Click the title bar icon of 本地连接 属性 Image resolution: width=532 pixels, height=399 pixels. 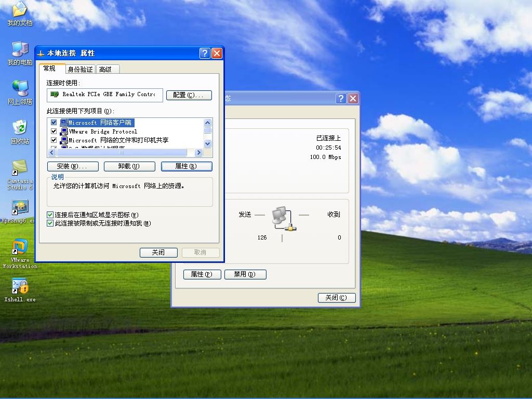(x=41, y=54)
